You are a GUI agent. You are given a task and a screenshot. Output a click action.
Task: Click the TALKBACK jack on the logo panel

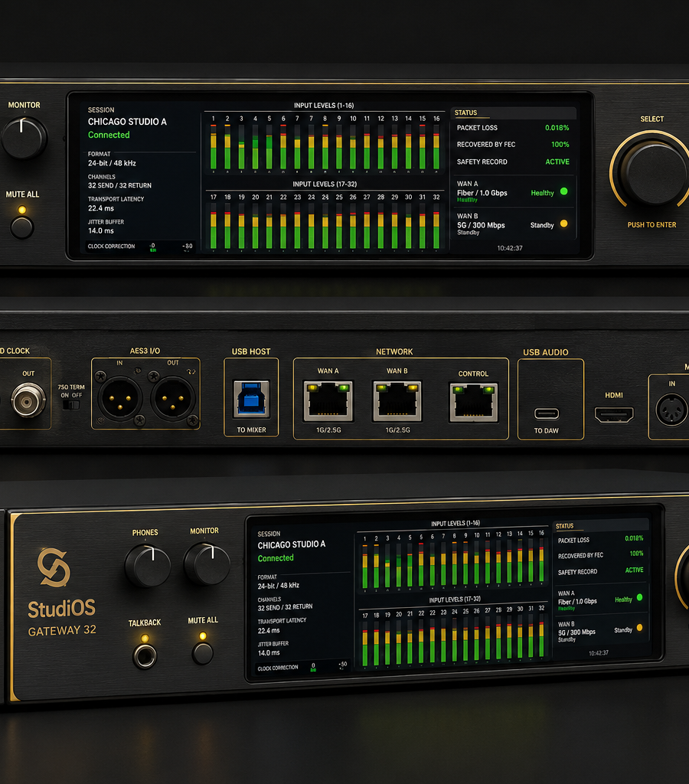pos(145,656)
